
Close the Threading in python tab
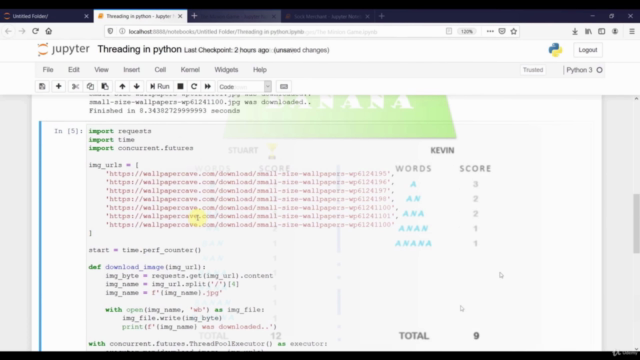[180, 16]
